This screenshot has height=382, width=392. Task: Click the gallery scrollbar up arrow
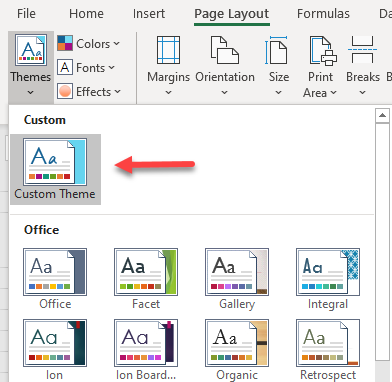[x=382, y=116]
